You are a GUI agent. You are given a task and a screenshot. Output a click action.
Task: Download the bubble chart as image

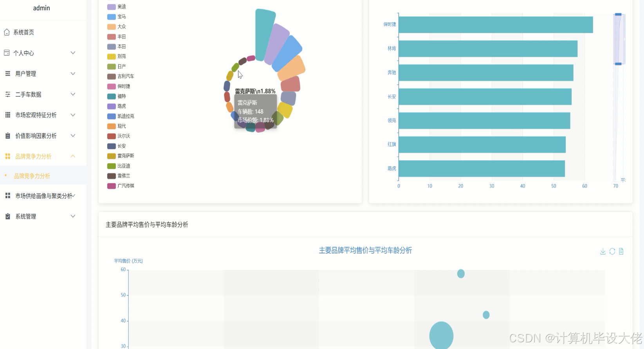(x=603, y=251)
